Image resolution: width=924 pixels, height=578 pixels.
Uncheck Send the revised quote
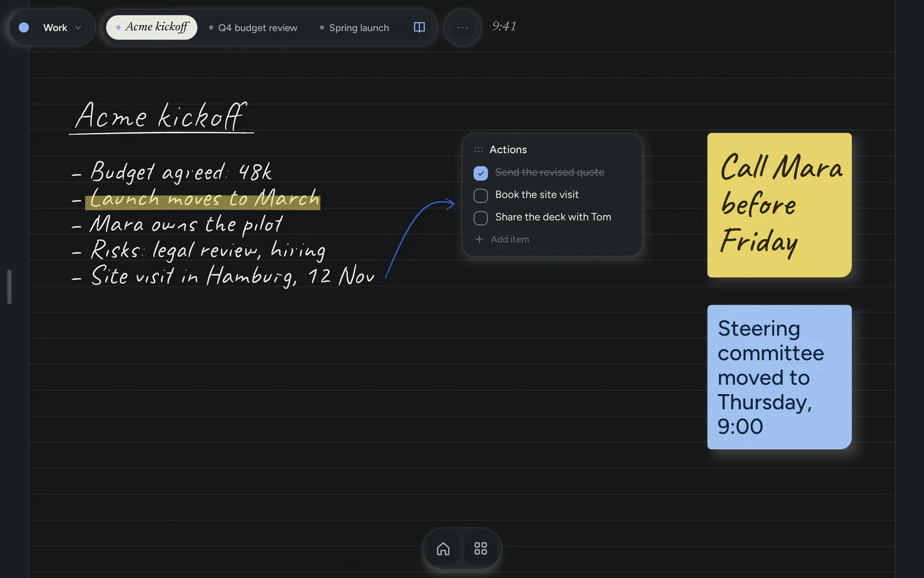point(480,173)
